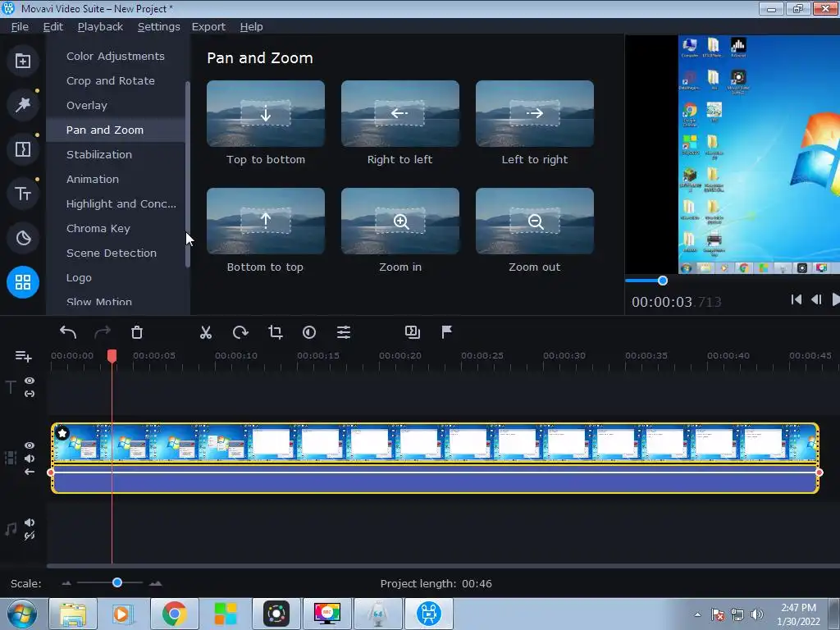Open the Settings menu
The image size is (840, 630).
point(158,27)
